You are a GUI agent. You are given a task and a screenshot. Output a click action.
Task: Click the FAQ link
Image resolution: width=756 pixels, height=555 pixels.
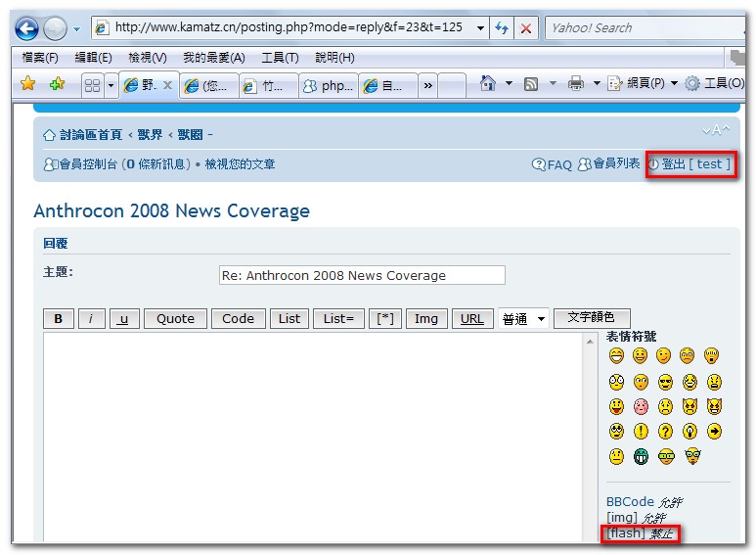[553, 164]
